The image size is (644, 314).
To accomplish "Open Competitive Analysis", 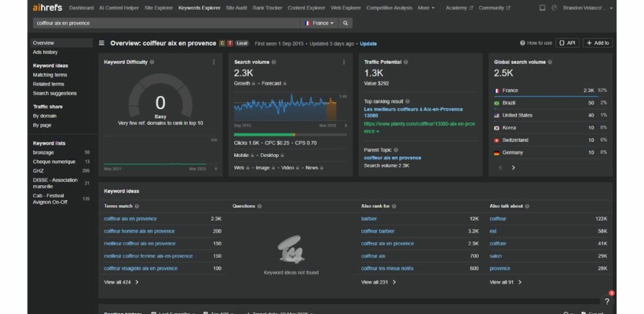I will [389, 8].
